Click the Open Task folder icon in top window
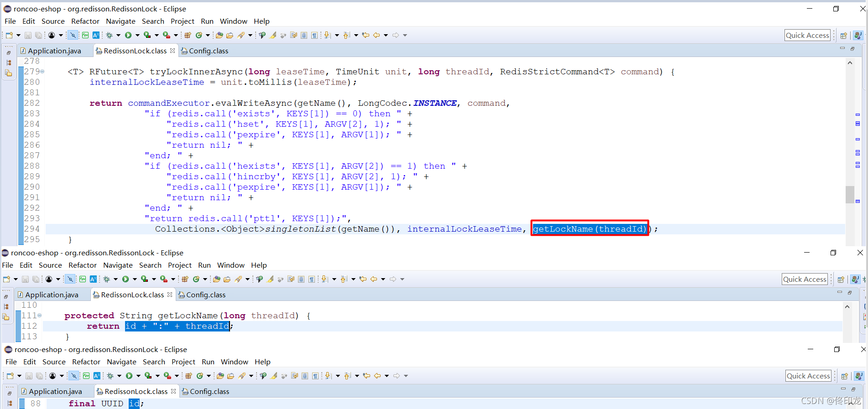 coord(230,35)
